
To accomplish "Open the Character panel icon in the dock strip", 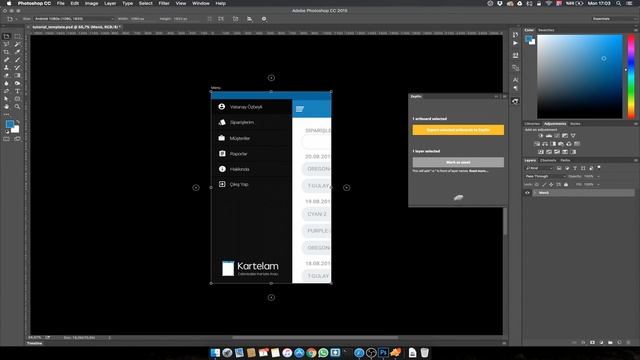I will 516,80.
